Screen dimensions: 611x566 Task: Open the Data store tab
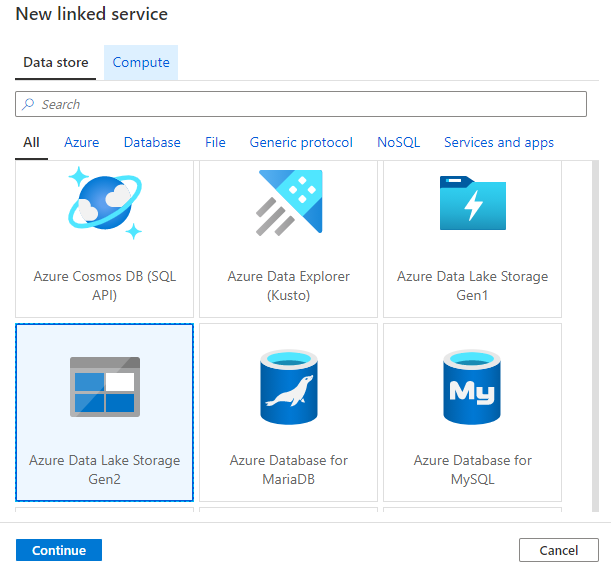(x=56, y=63)
